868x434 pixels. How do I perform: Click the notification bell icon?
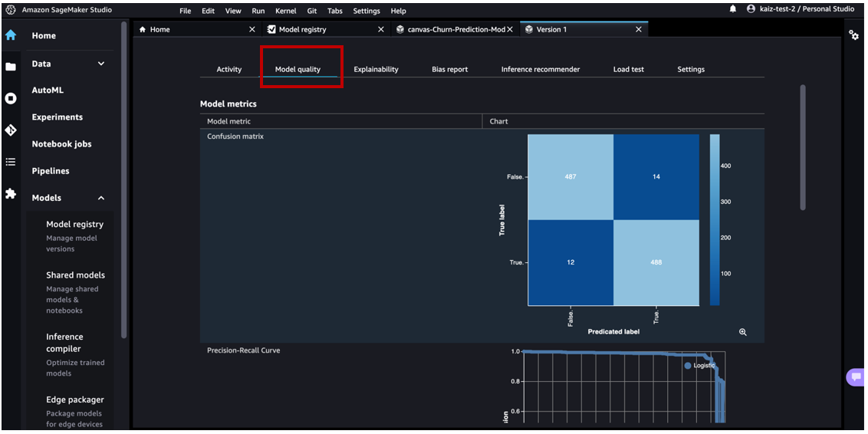[732, 9]
